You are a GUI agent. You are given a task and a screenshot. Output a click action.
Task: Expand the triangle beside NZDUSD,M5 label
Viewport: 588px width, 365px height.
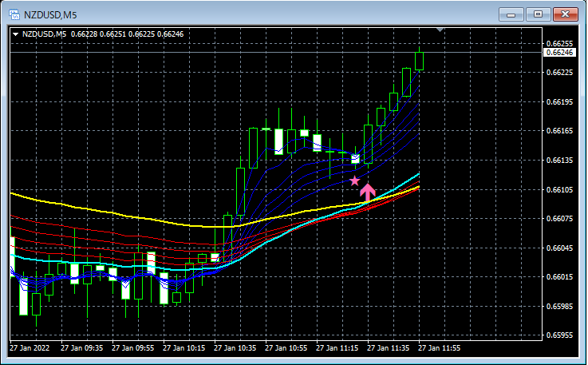pos(15,34)
